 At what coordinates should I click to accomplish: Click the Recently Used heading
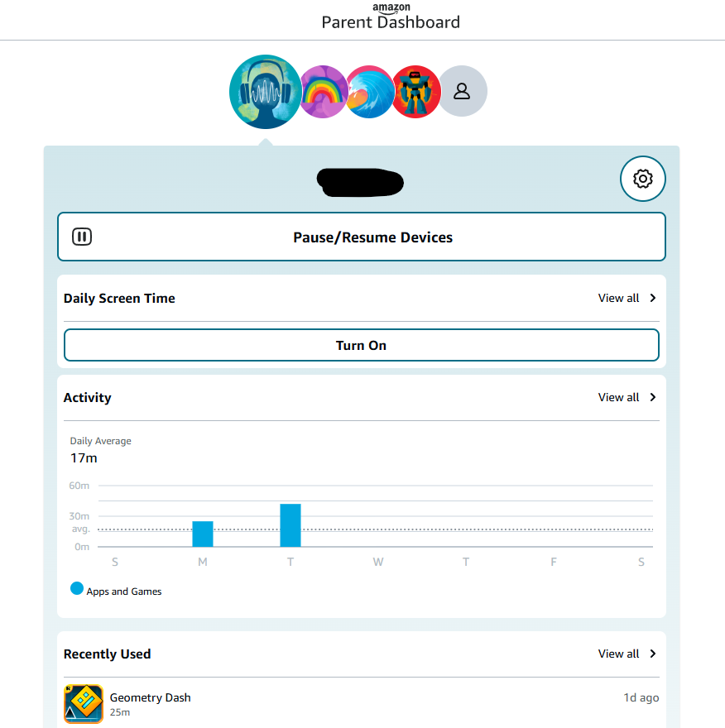click(108, 654)
